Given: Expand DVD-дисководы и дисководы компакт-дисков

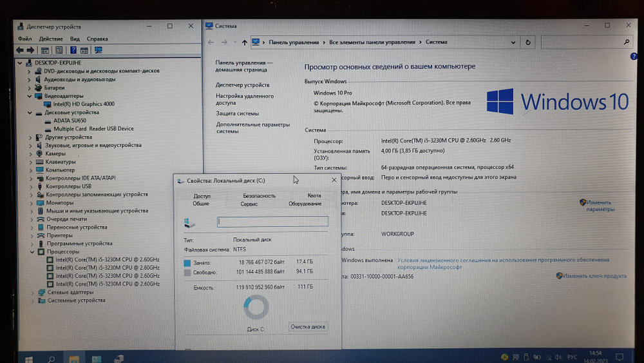Looking at the screenshot, I should coord(29,71).
